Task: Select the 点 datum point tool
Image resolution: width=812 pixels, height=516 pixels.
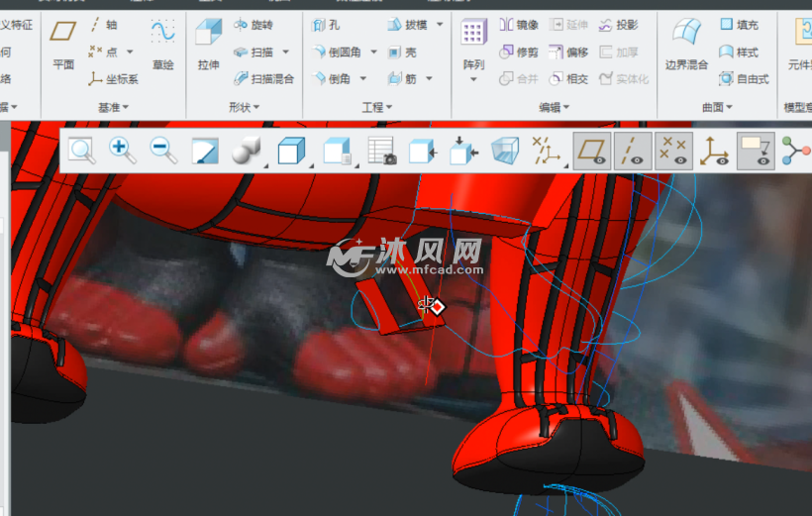Action: click(103, 52)
